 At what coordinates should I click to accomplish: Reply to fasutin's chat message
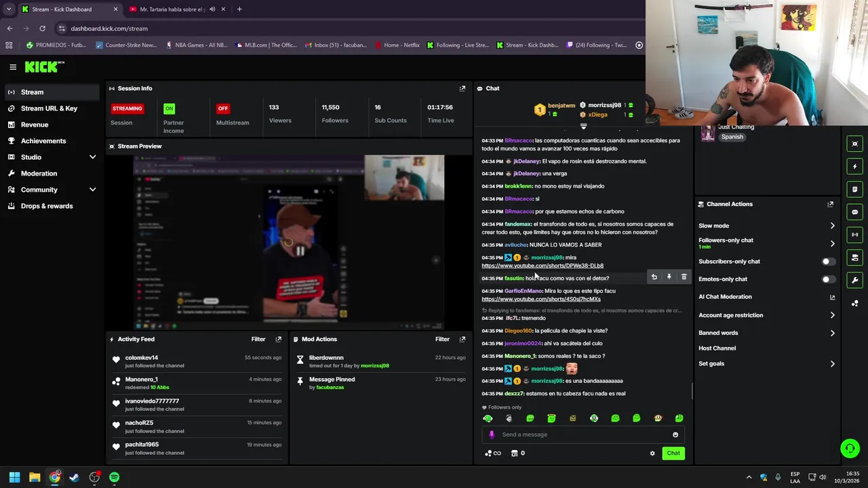(654, 277)
